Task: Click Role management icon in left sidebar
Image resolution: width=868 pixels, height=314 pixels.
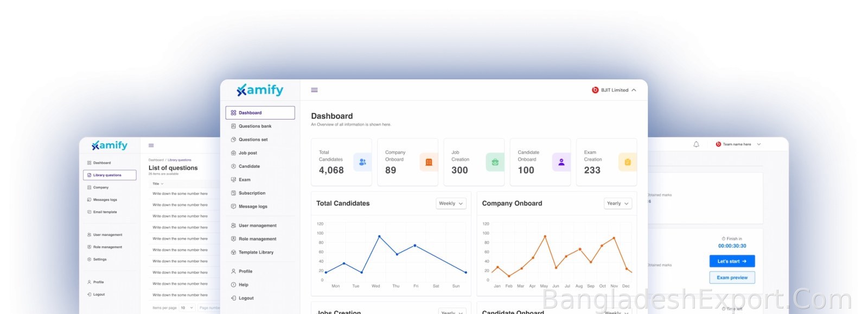Action: [89, 247]
